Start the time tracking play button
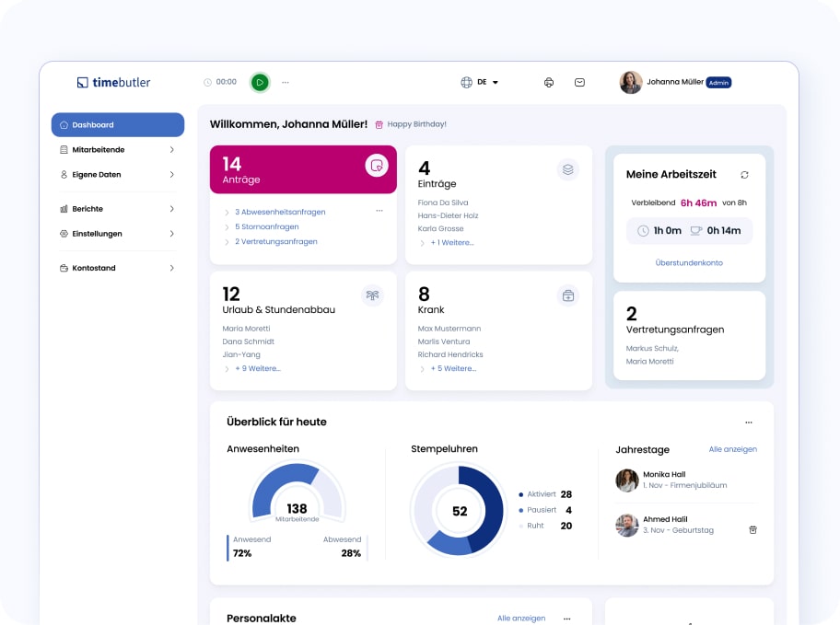840x625 pixels. click(x=261, y=82)
